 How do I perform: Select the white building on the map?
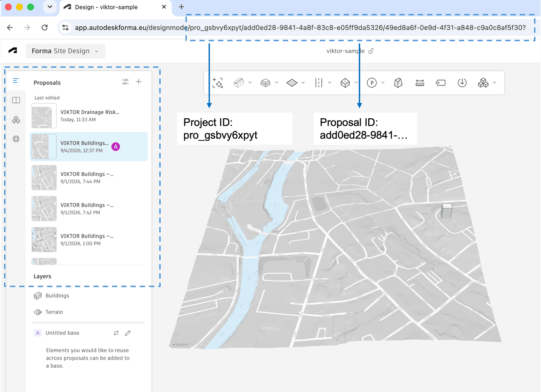coord(447,211)
